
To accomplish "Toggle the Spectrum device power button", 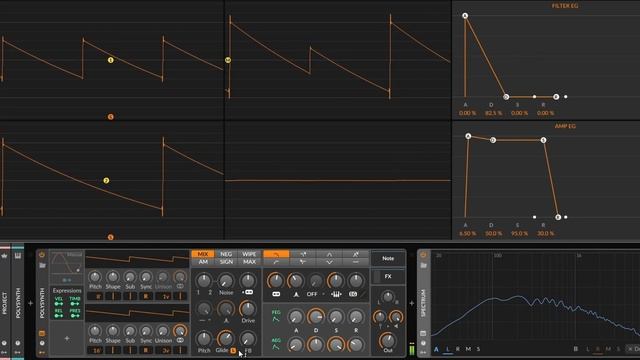I will click(x=423, y=255).
